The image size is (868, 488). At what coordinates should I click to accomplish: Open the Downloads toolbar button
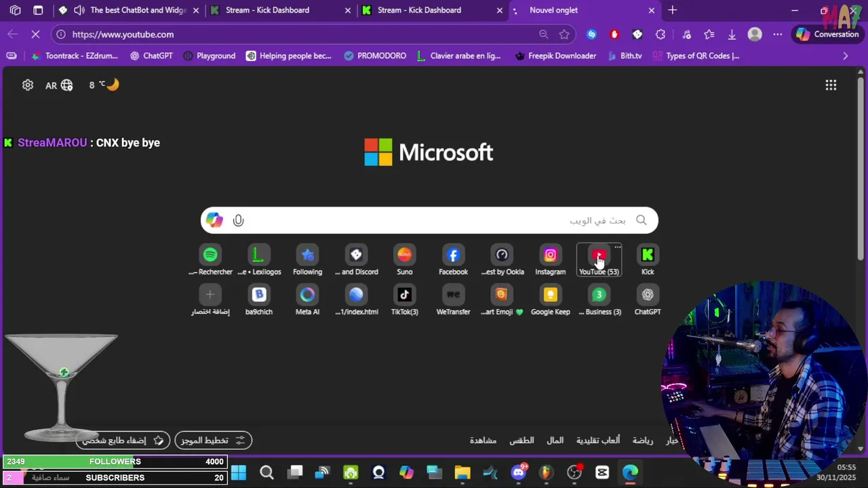coord(732,34)
